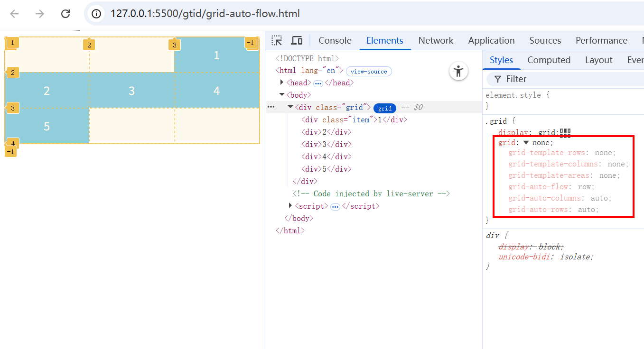The width and height of the screenshot is (644, 349).
Task: Click grid item 1 on the page
Action: coord(217,55)
